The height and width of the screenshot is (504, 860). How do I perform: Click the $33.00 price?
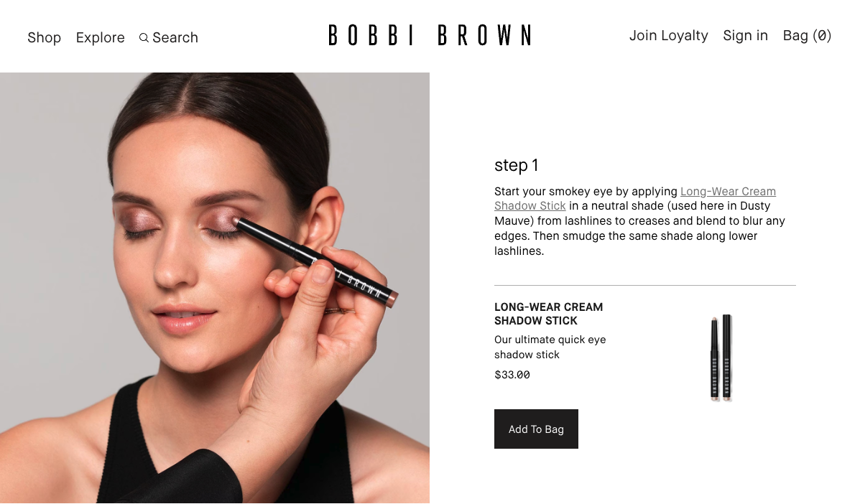tap(512, 375)
